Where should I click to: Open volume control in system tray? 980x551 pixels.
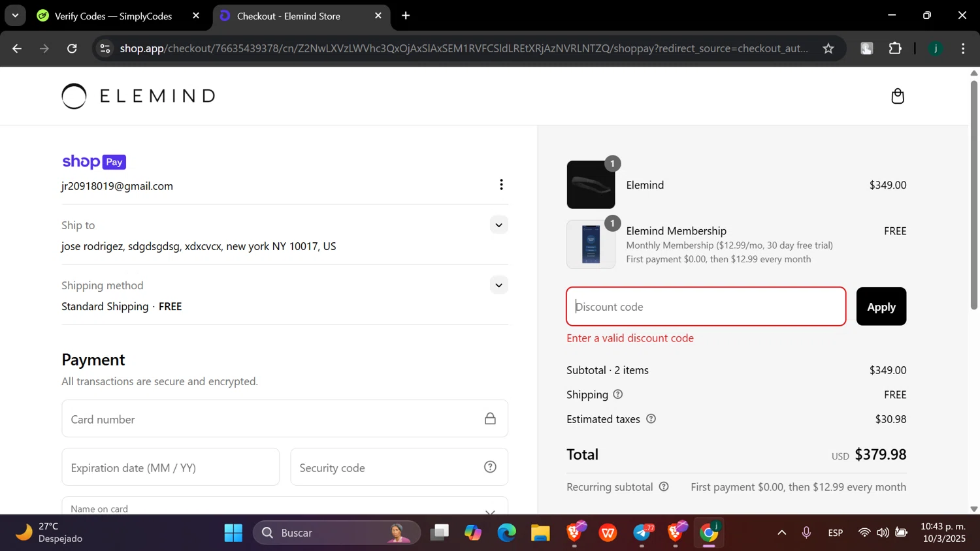pos(883,533)
